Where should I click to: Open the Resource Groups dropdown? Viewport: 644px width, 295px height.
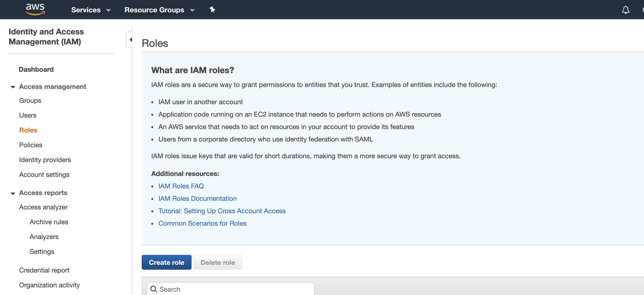click(x=159, y=10)
